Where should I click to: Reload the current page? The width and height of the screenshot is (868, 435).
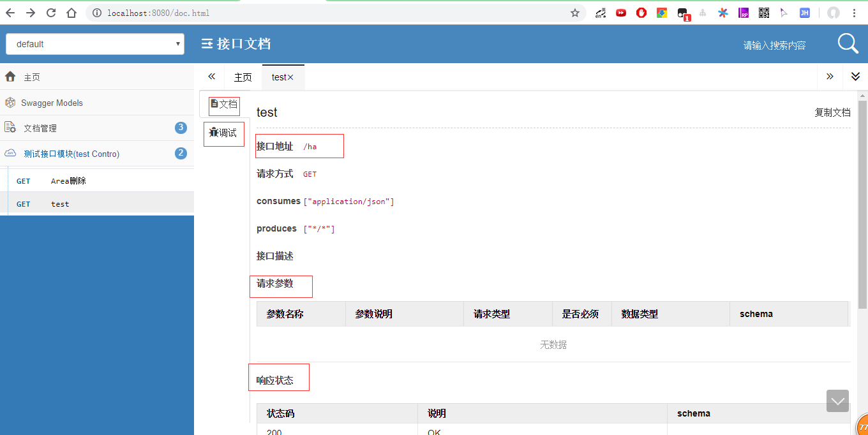(x=51, y=13)
